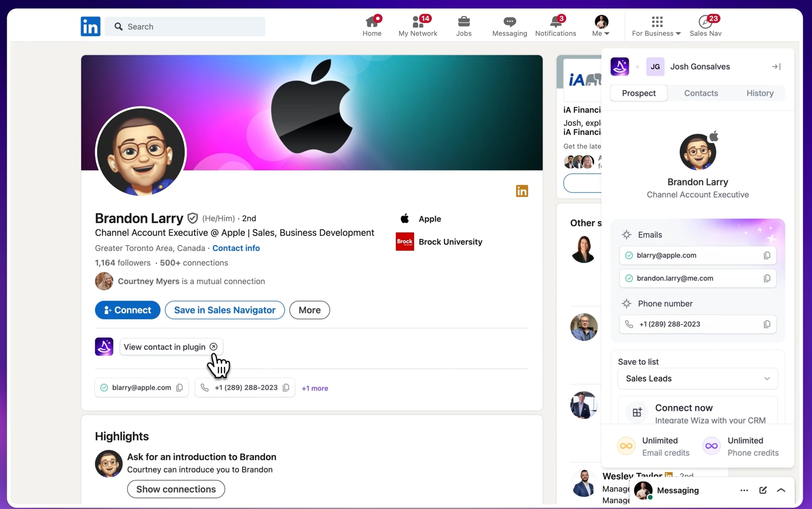
Task: Open the Messaging bar options ellipsis
Action: click(x=744, y=490)
